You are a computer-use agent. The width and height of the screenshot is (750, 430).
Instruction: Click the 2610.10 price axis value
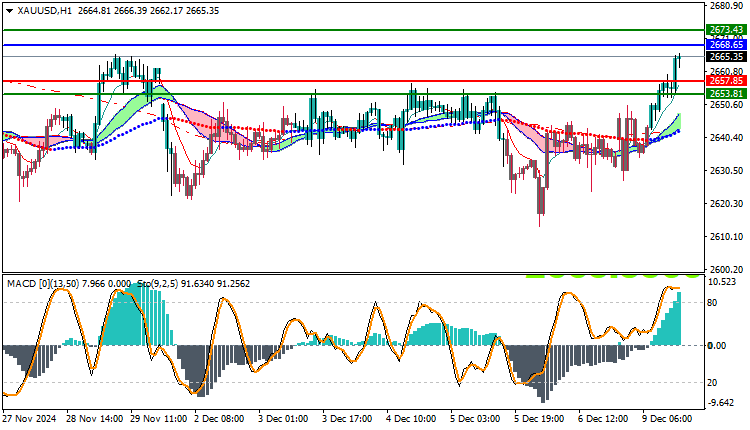[x=727, y=237]
